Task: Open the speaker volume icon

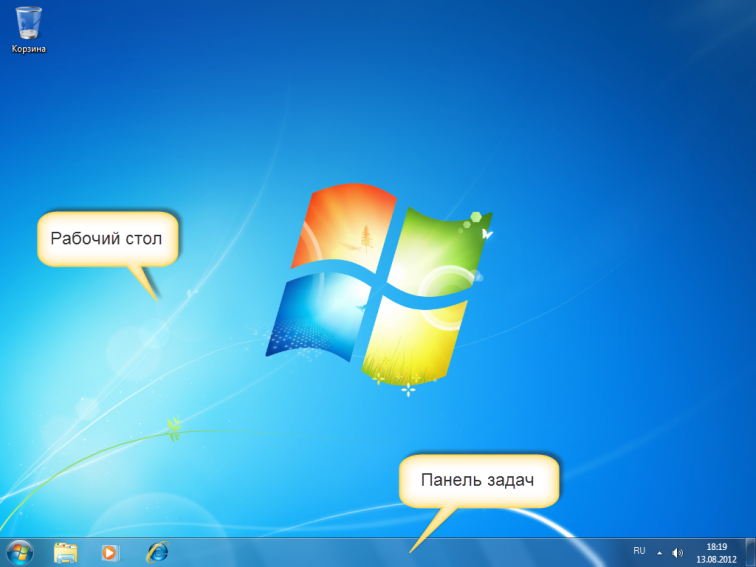Action: click(677, 553)
